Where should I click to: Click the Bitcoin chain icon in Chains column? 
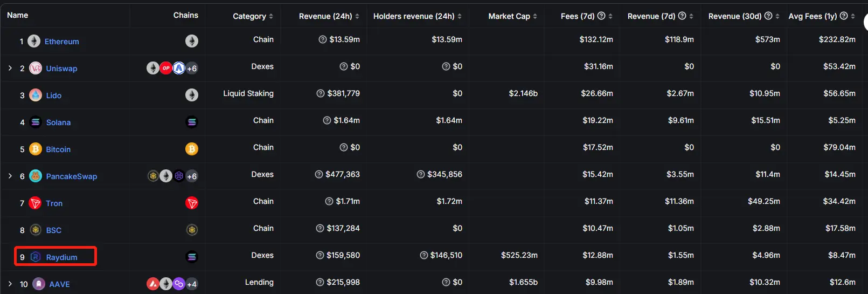[x=192, y=149]
